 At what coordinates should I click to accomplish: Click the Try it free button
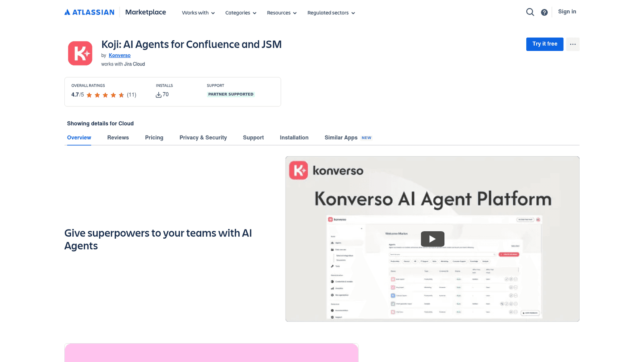(x=545, y=44)
